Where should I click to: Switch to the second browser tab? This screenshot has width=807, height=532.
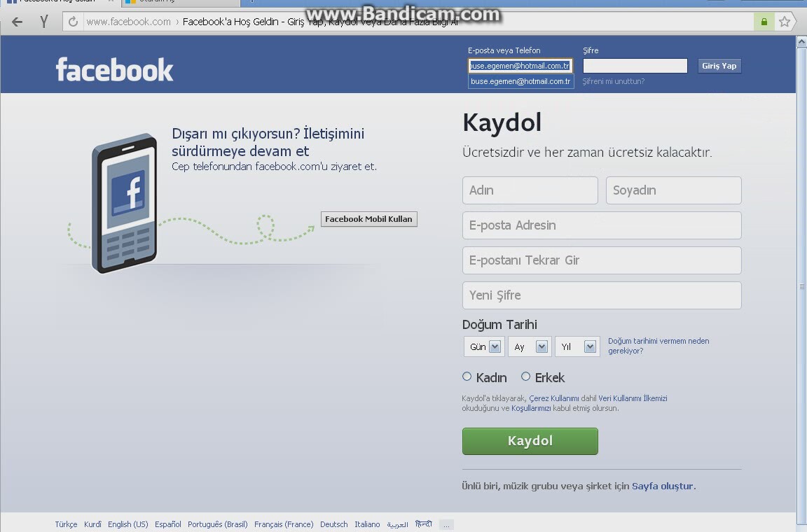click(x=180, y=2)
